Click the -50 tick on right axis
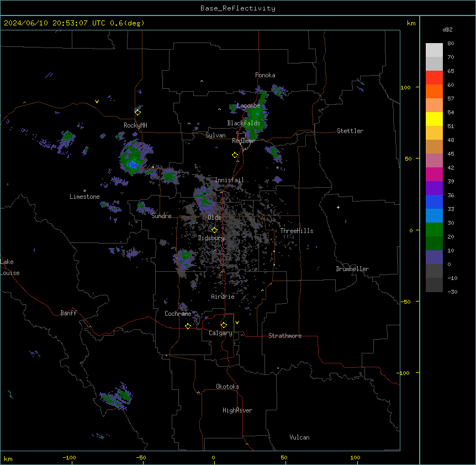This screenshot has height=465, width=476. pos(405,302)
